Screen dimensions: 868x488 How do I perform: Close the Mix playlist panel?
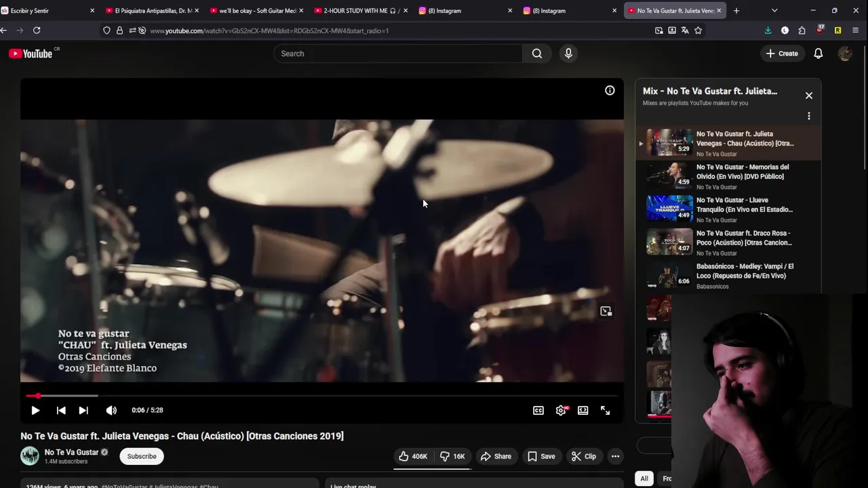(809, 96)
